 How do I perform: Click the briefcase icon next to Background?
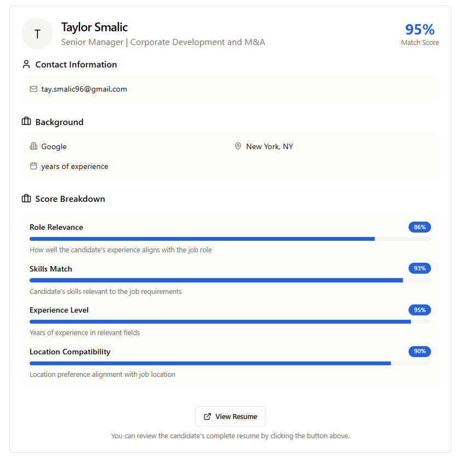(x=26, y=121)
